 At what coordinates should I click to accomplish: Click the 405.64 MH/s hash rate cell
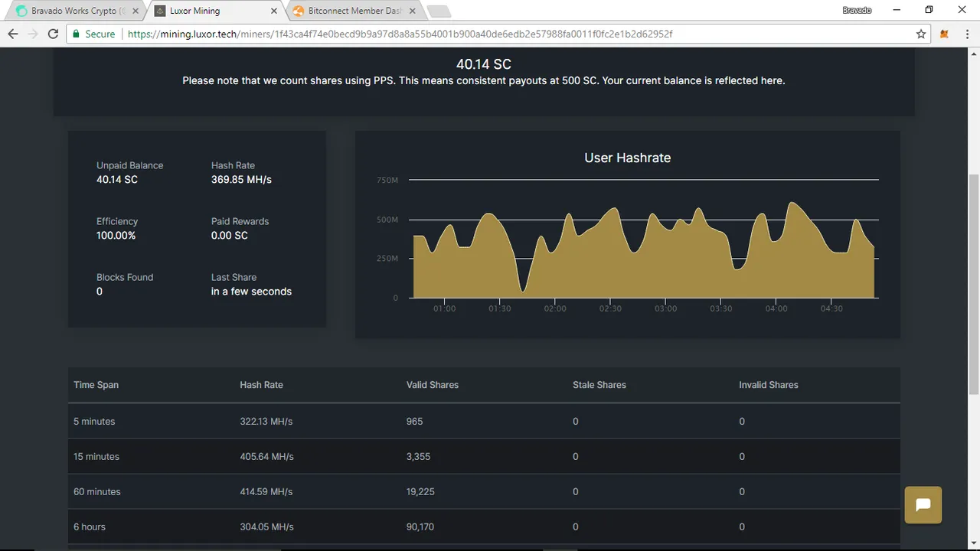pos(266,457)
